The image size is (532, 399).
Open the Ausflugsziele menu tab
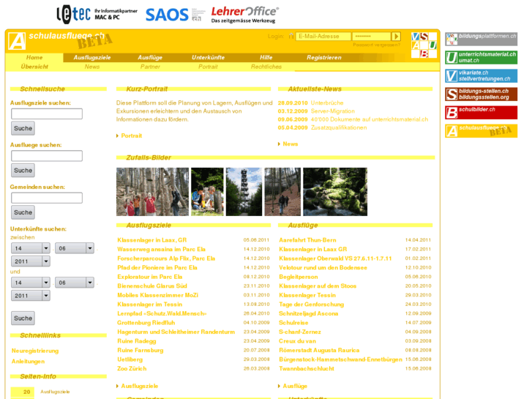point(92,57)
